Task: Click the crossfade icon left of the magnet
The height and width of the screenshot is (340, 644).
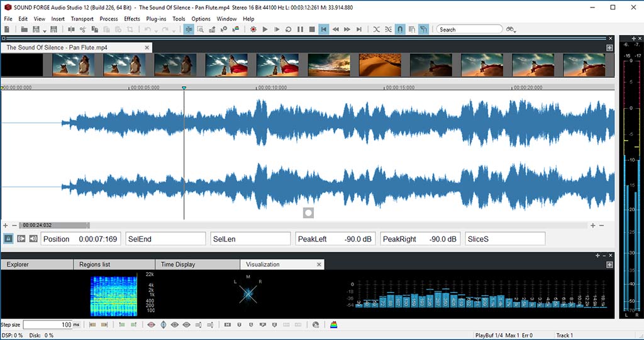Action: pos(388,30)
